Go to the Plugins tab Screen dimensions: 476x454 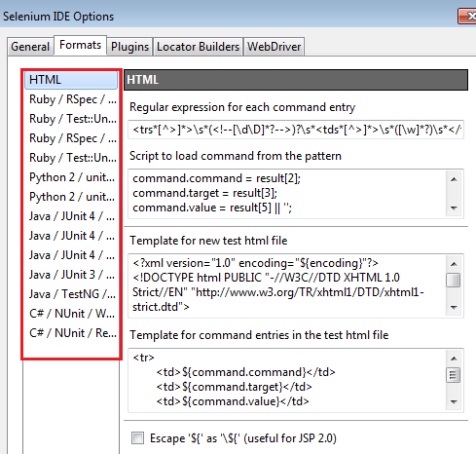[129, 47]
